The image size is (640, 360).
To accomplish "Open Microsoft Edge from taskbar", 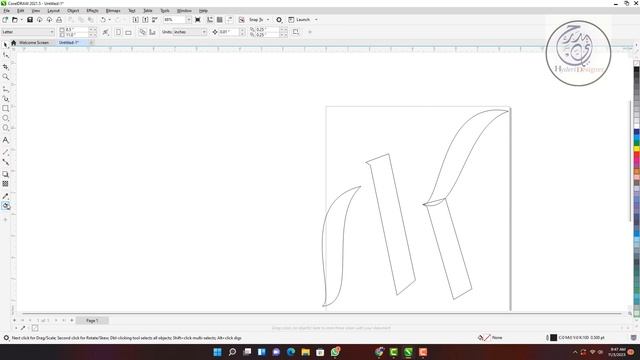I will tap(291, 352).
